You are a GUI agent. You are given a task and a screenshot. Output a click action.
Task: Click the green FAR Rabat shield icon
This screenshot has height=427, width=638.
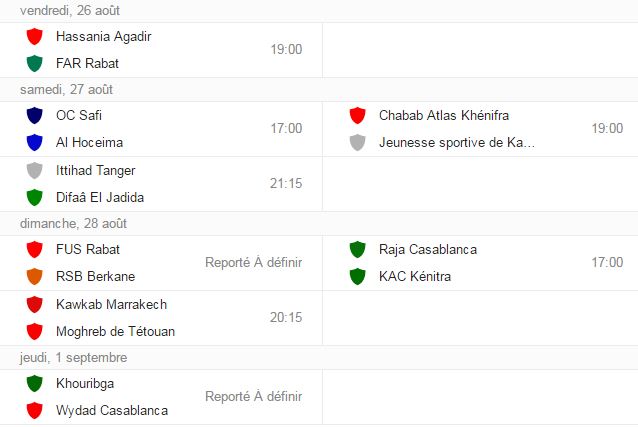click(x=35, y=64)
